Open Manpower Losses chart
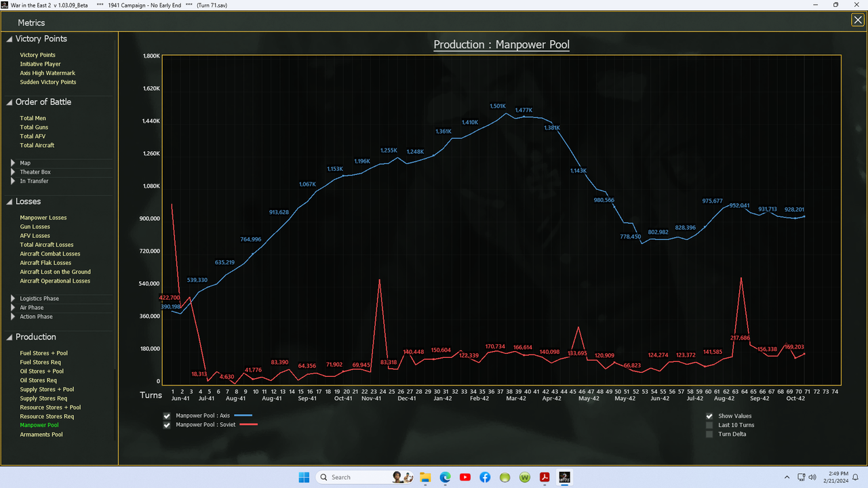 [x=43, y=218]
